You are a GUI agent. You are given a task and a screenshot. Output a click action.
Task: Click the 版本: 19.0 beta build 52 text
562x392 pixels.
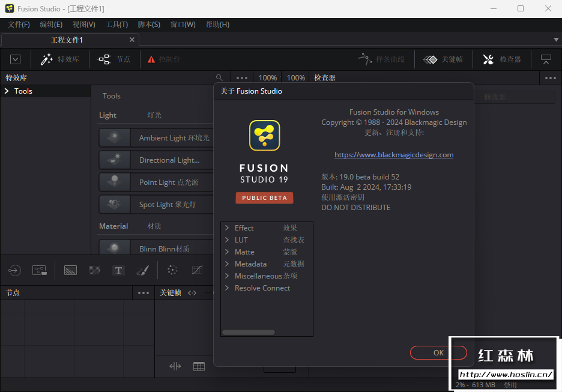click(360, 177)
